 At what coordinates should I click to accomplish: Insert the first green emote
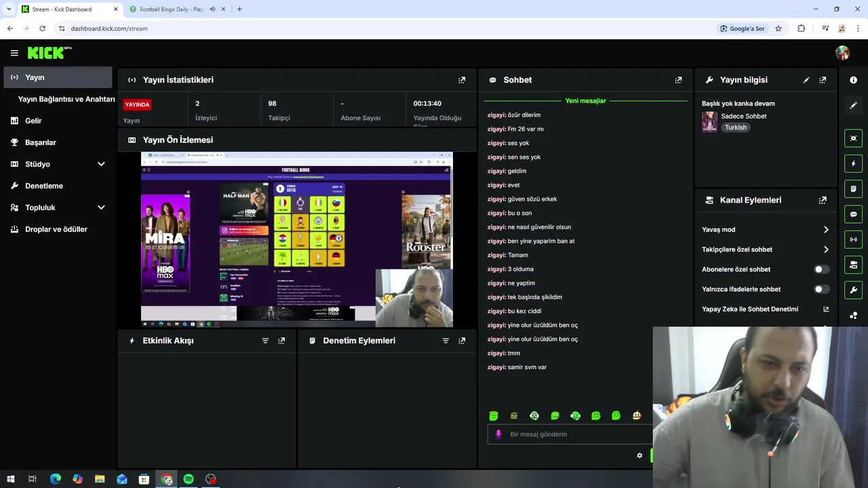494,415
